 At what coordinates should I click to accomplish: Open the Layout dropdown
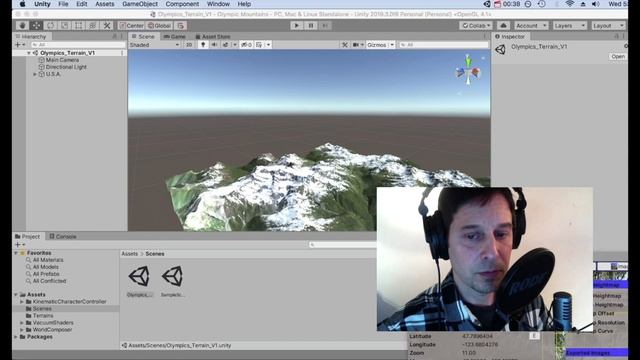pos(609,26)
